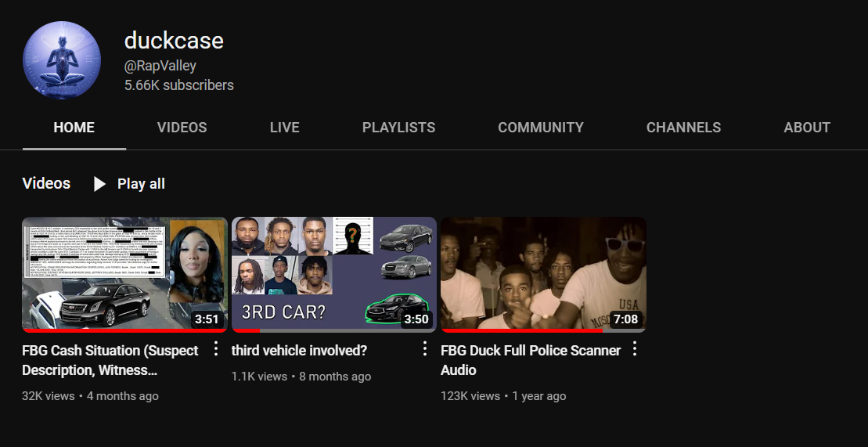Click watch progress bar on 3RD CAR video
868x447 pixels.
pyautogui.click(x=333, y=330)
